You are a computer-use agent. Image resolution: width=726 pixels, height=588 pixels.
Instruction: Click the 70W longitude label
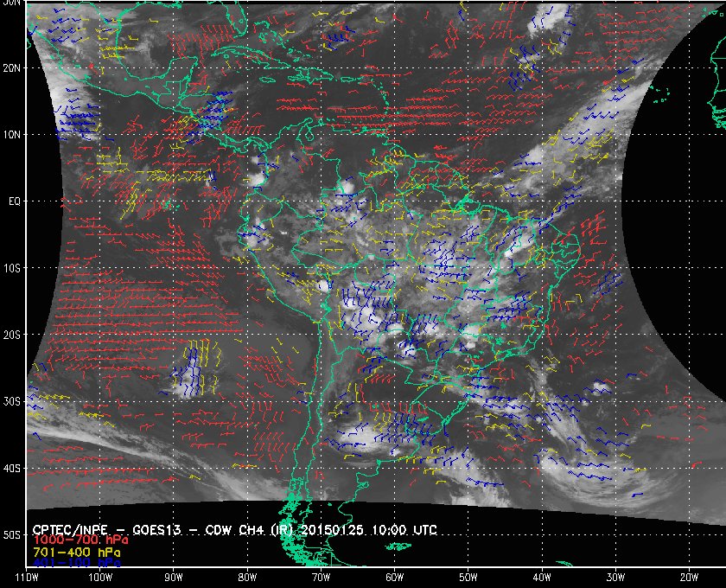(x=321, y=578)
